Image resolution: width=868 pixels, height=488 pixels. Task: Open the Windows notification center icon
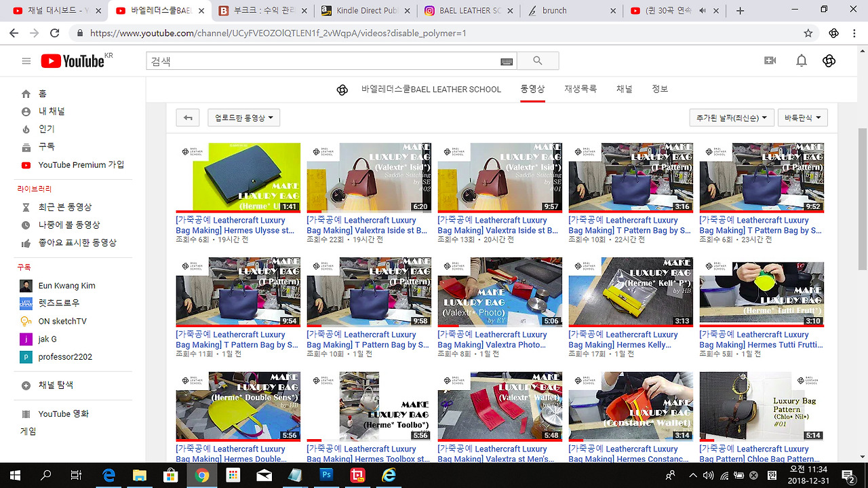coord(848,475)
